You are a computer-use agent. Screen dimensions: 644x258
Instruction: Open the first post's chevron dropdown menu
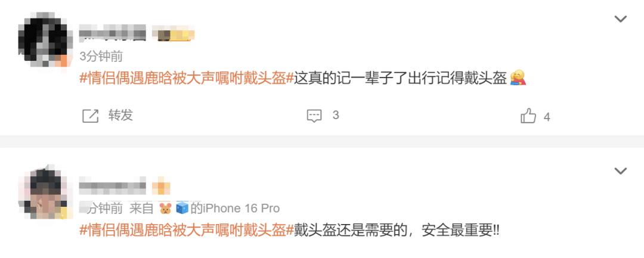click(x=620, y=19)
